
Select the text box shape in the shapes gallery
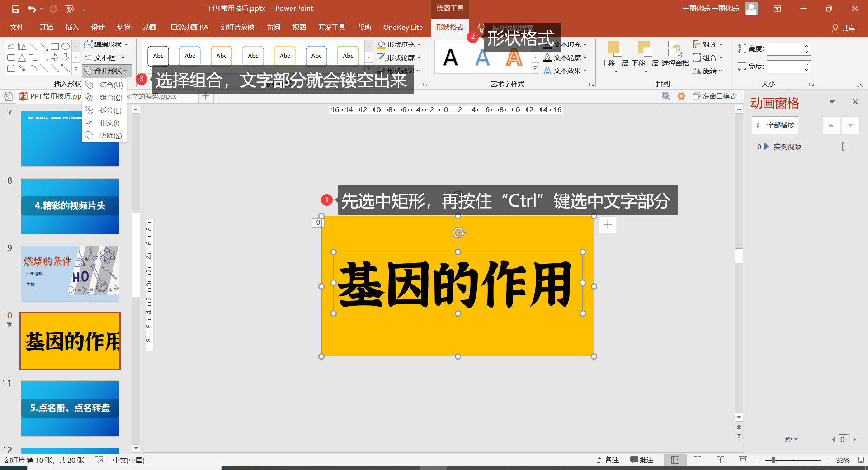click(x=11, y=46)
